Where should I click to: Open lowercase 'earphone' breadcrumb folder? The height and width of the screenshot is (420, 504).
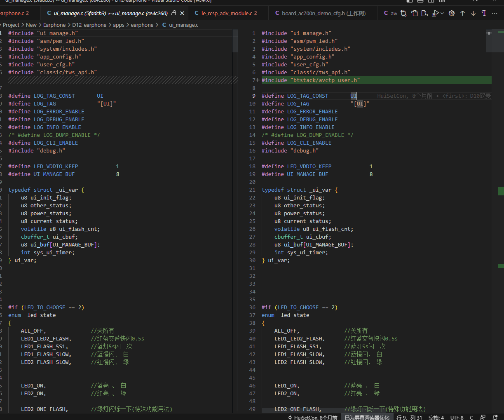(x=142, y=25)
